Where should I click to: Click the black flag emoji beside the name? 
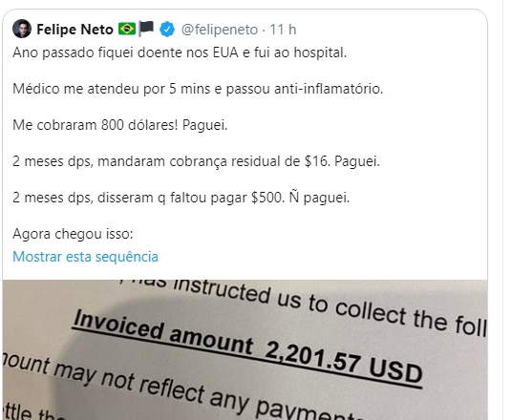(x=146, y=29)
